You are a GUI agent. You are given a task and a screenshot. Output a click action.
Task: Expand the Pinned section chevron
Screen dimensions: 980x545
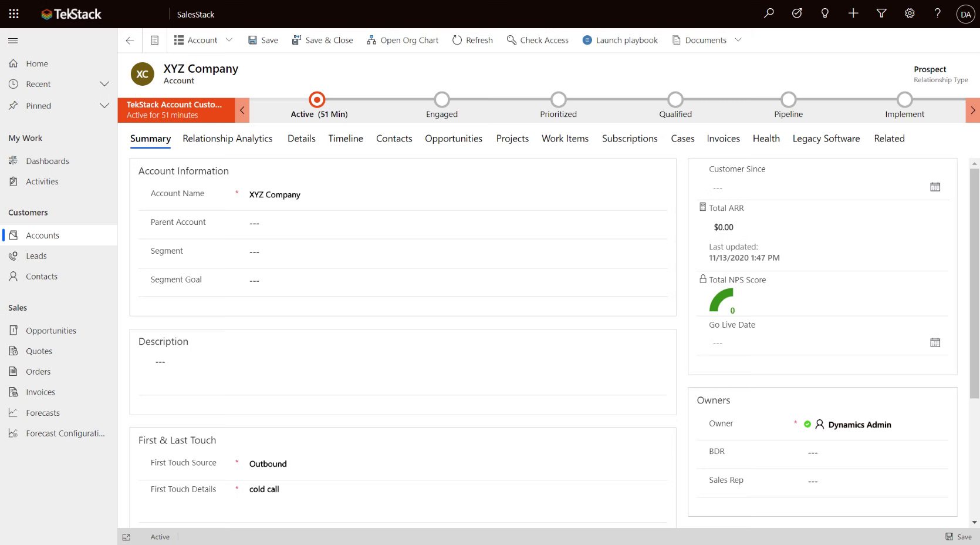click(x=104, y=106)
